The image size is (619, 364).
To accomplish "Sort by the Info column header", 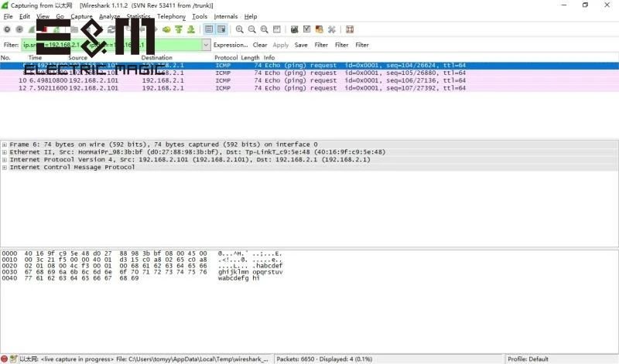I will (x=269, y=58).
